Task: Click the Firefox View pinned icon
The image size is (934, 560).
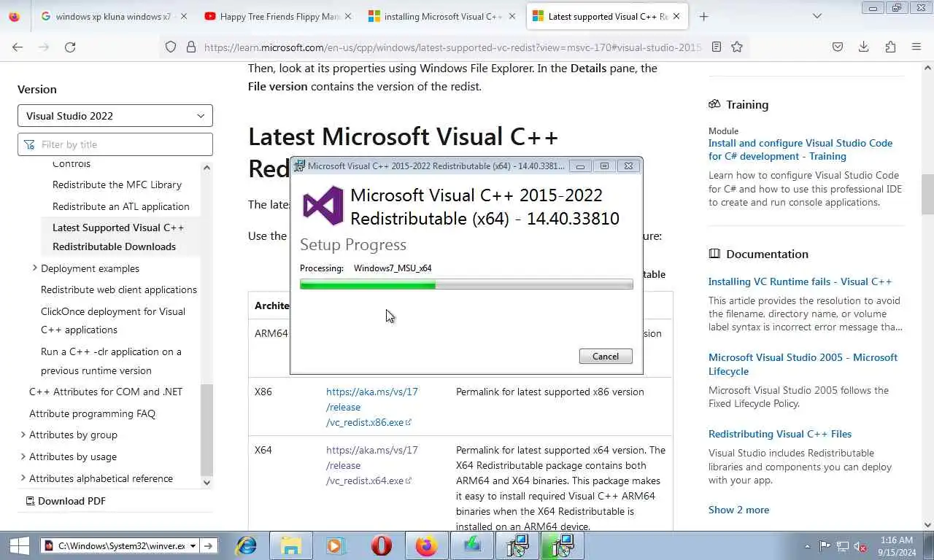Action: click(x=15, y=16)
